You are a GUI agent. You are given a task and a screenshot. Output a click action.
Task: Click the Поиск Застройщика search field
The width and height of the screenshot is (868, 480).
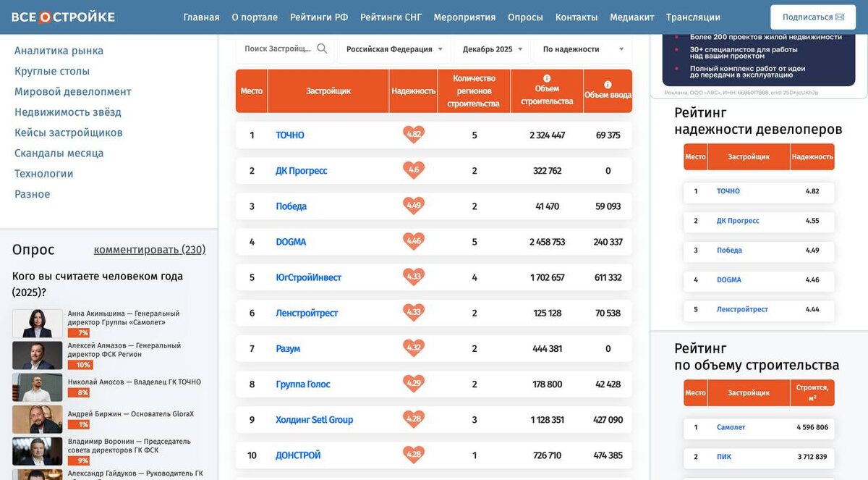[x=278, y=49]
